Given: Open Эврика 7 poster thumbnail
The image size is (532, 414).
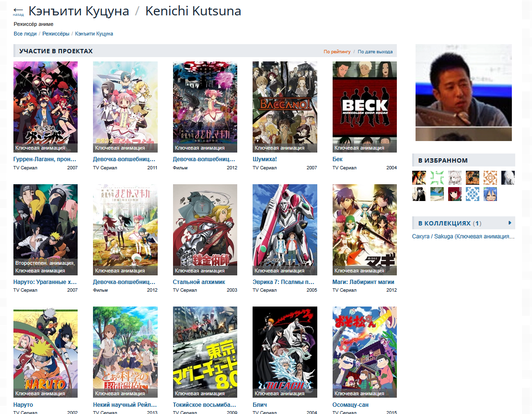Looking at the screenshot, I should 285,230.
